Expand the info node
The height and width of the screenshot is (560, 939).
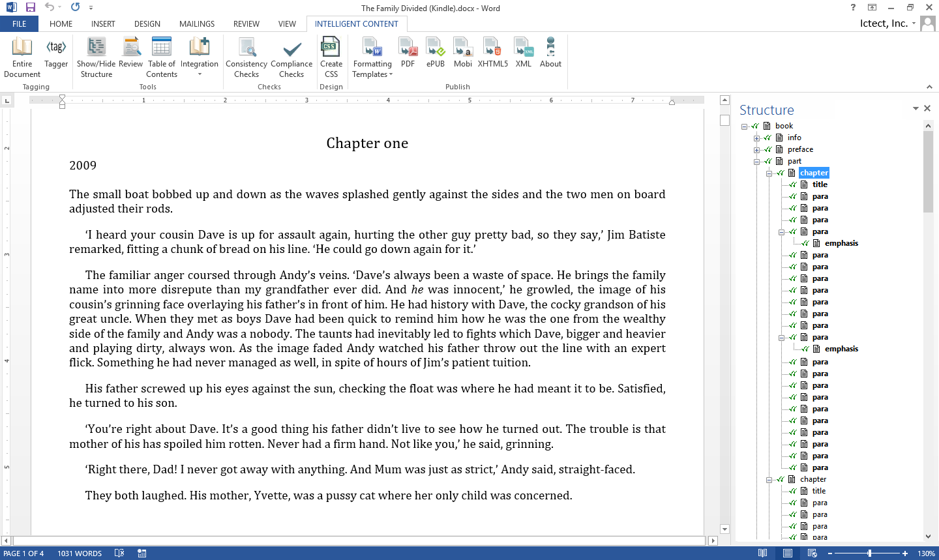pyautogui.click(x=756, y=138)
